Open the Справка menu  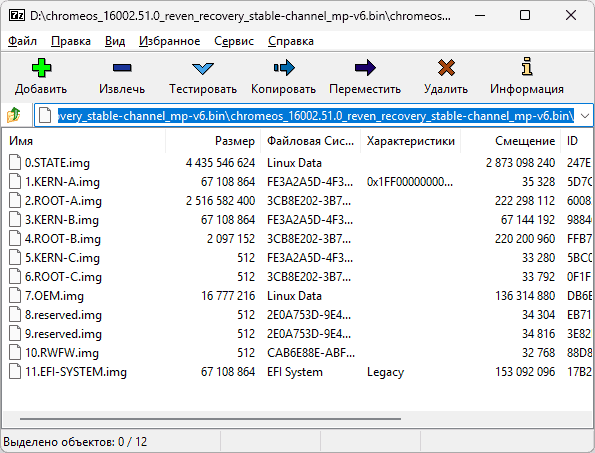click(291, 41)
